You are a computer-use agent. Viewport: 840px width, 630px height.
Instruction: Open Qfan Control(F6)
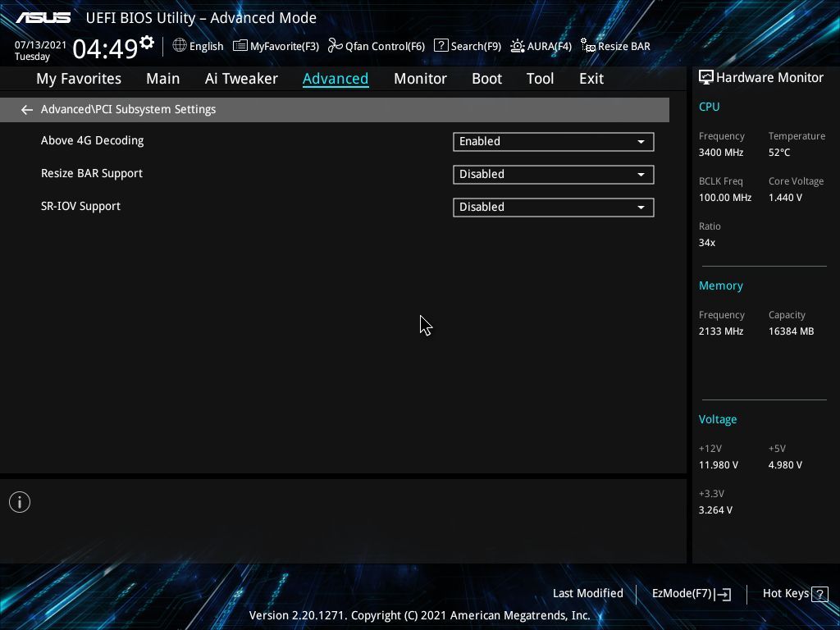tap(376, 46)
